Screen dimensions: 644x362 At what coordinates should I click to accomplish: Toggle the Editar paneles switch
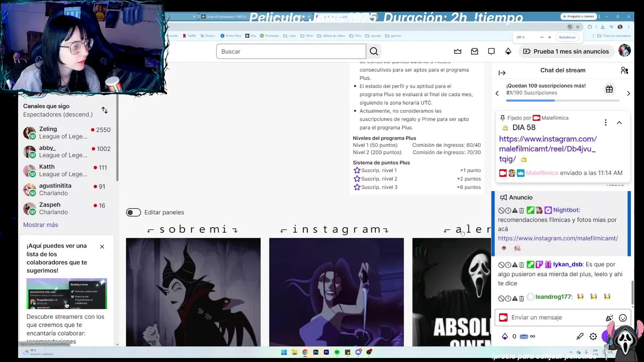[133, 212]
